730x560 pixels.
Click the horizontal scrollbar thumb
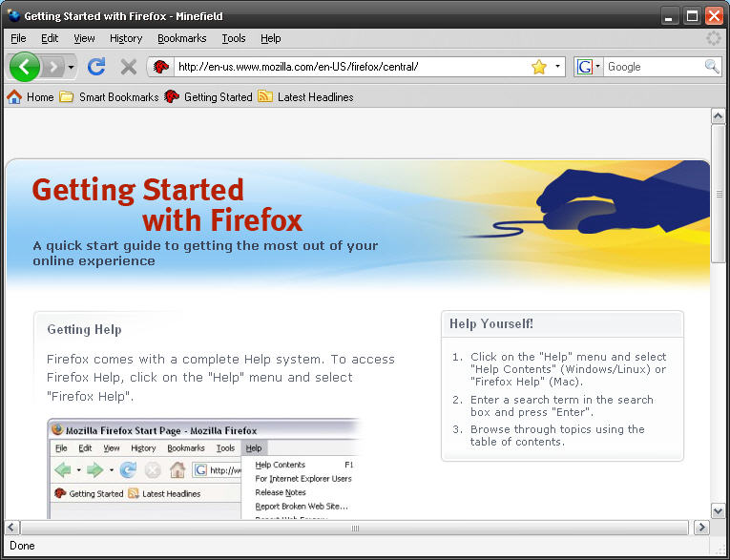[355, 528]
